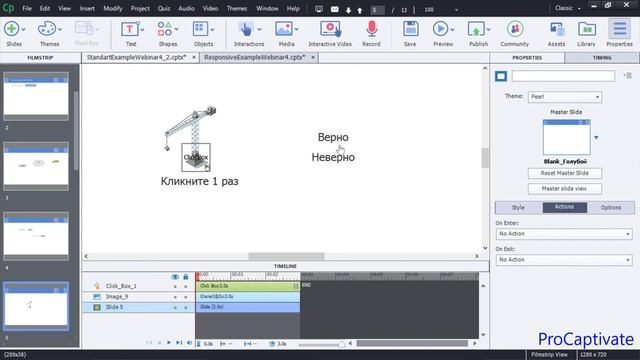640x360 pixels.
Task: Select the Style tab in Properties
Action: pos(518,208)
